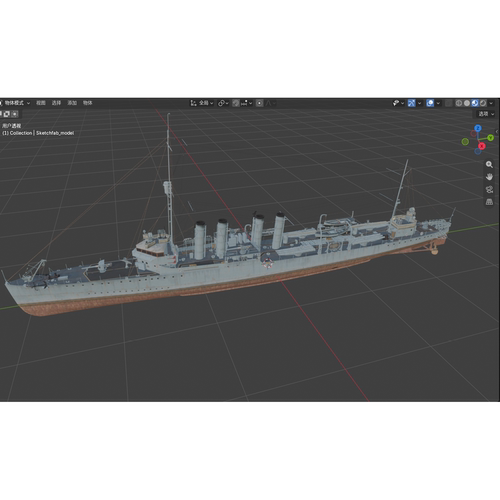Click the 'Sketchfab_model' object name text

(55, 133)
